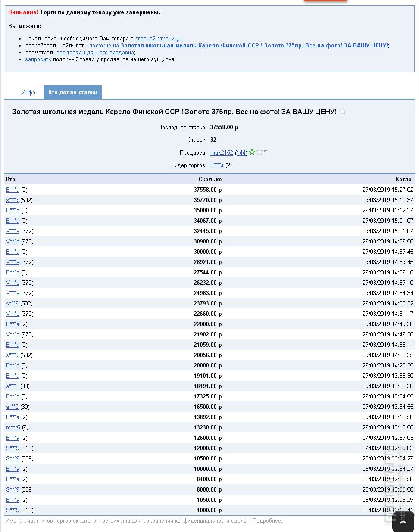The width and height of the screenshot is (419, 532).
Task: Open bidder S***9 in the 8000.00 row
Action: pyautogui.click(x=13, y=490)
